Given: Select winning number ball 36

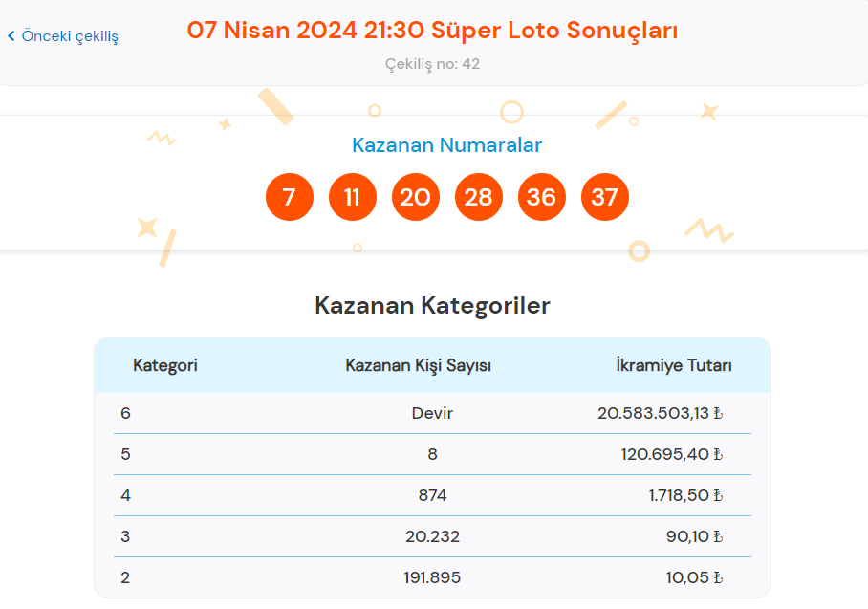Looking at the screenshot, I should click(x=542, y=197).
